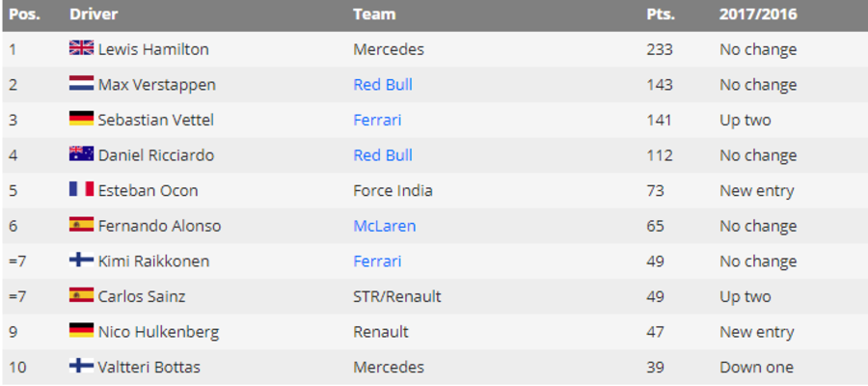Click the German flag beside Sebastian Vettel
Screen dimensions: 868x386
(x=81, y=119)
